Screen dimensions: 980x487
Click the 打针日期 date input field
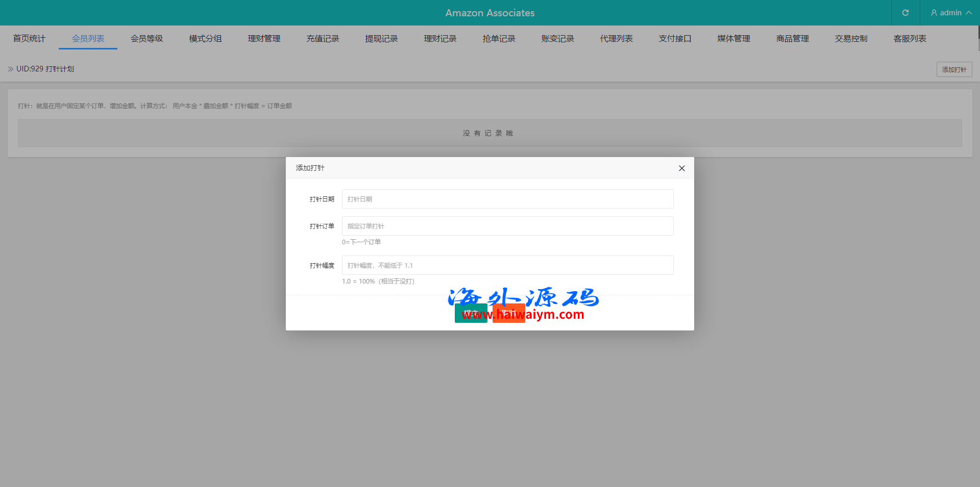(507, 199)
